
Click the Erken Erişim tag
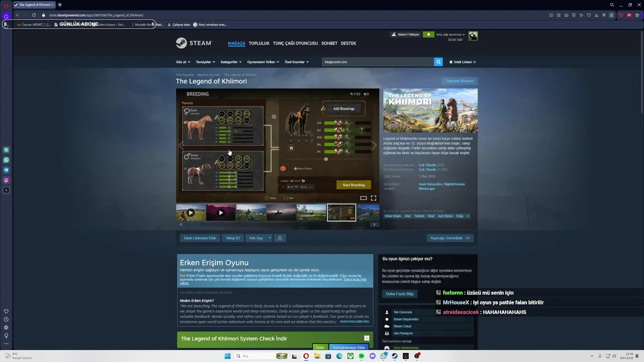[x=393, y=216]
